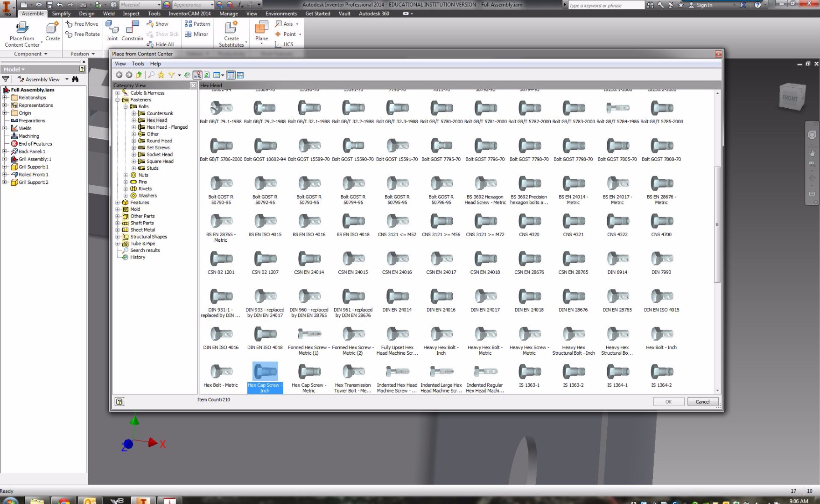Collapse the Fasteners category

coord(118,100)
